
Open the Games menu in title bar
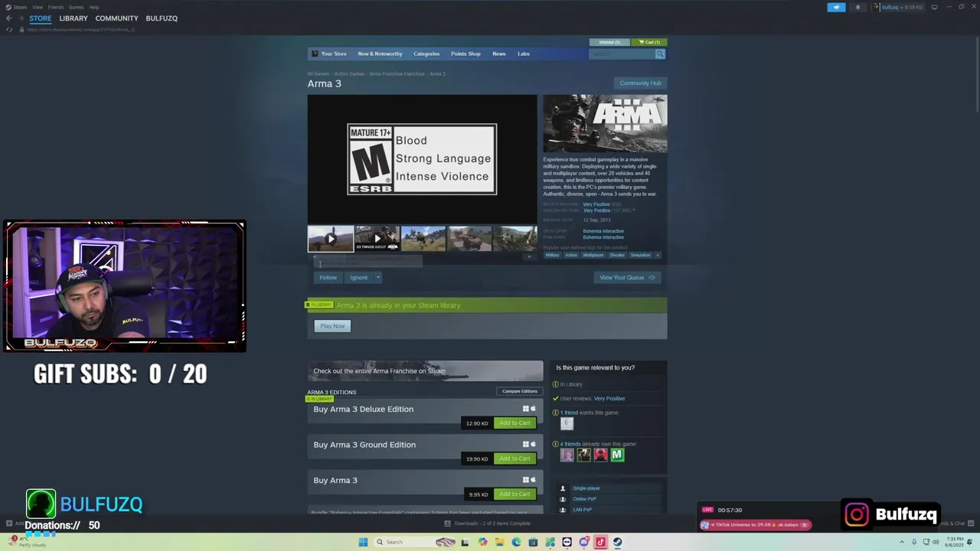76,7
